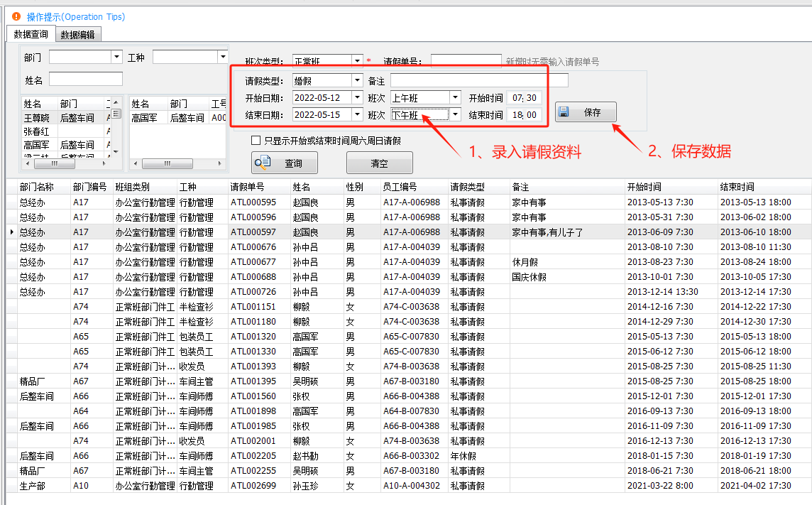Click the 结束时间 18:00 field
Screen dimensions: 812x505
point(524,114)
